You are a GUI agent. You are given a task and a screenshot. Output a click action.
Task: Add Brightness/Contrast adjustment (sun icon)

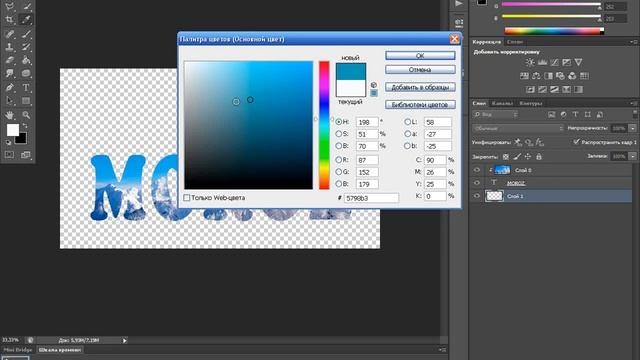530,62
